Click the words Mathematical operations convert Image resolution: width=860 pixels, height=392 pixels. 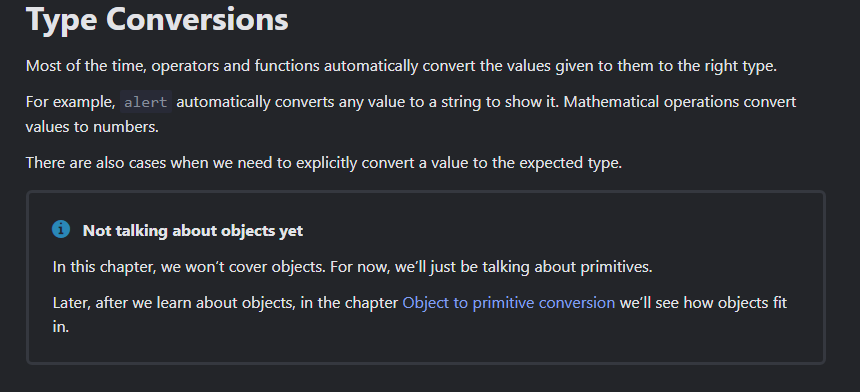680,102
